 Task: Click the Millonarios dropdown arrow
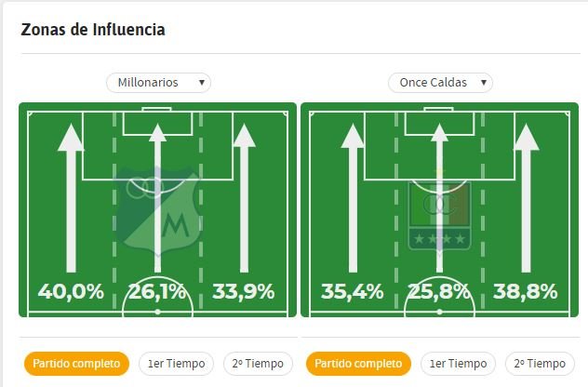coord(202,83)
